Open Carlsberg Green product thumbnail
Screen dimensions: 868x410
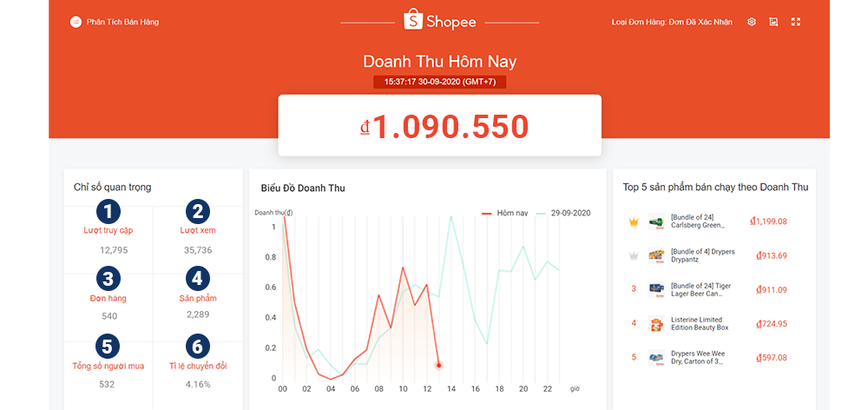pos(656,222)
